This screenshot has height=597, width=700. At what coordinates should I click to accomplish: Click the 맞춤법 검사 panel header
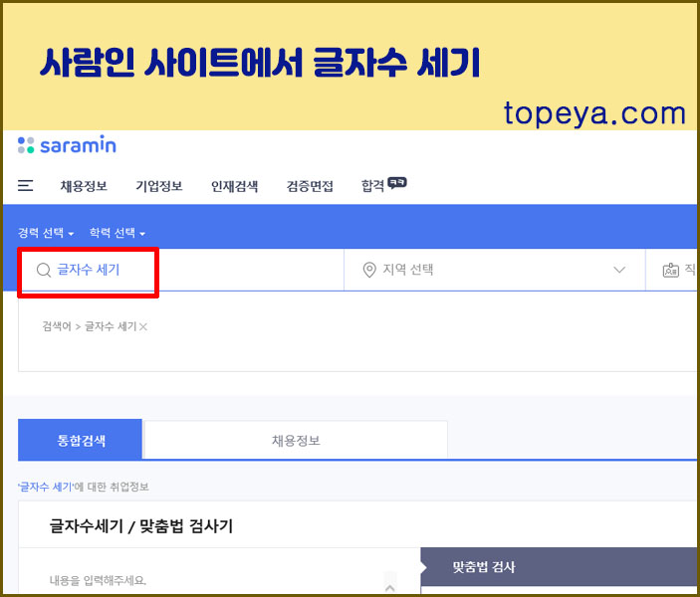(560, 567)
